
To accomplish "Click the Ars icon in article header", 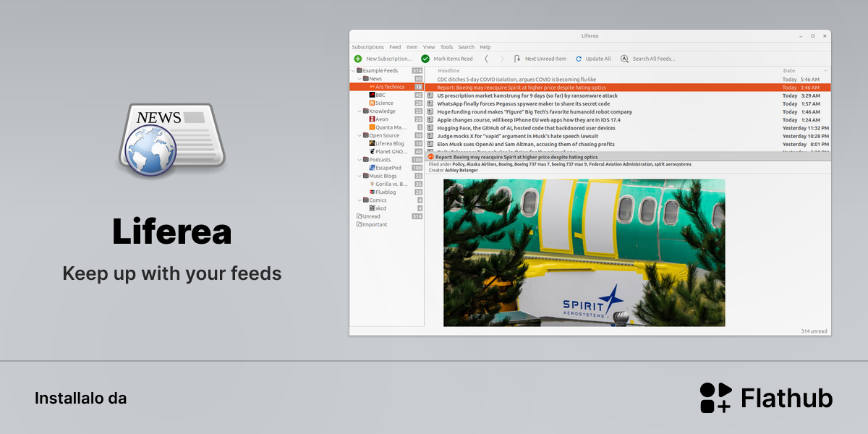I will [431, 156].
